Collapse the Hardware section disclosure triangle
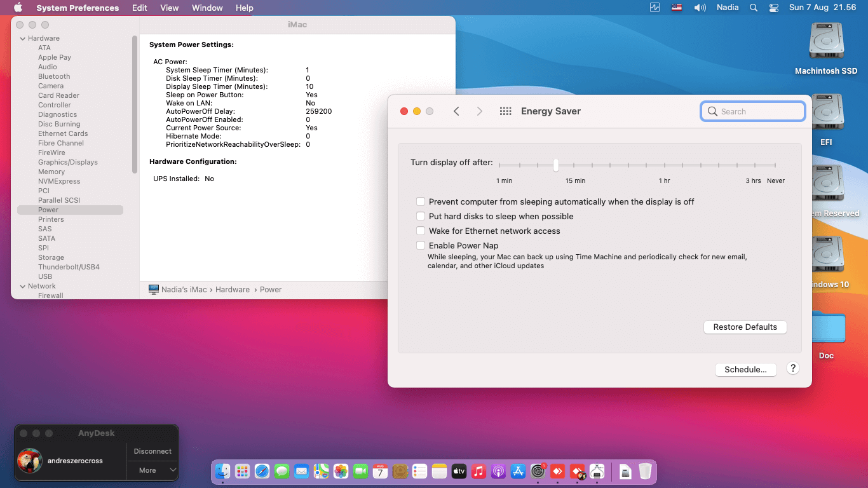Screen dimensions: 868x488 22,39
